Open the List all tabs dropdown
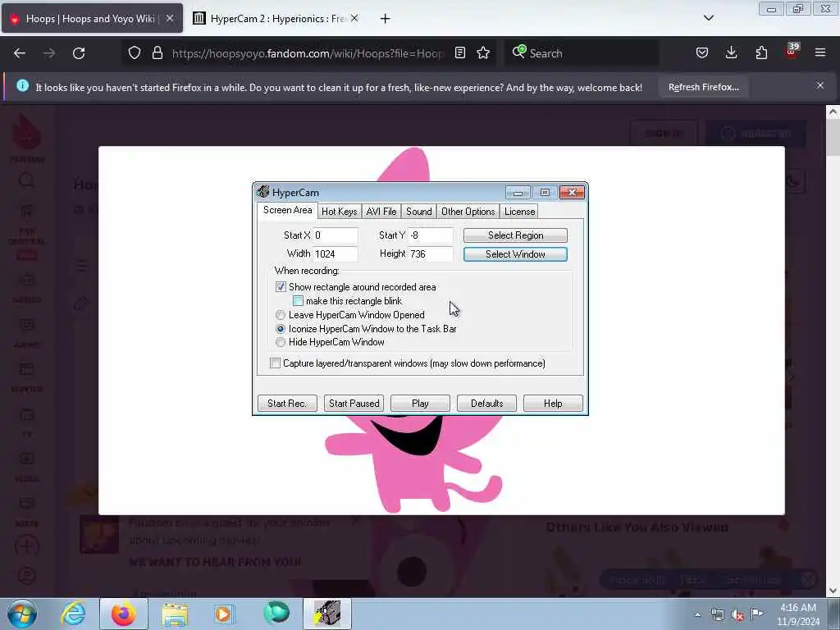This screenshot has width=840, height=630. pos(708,19)
